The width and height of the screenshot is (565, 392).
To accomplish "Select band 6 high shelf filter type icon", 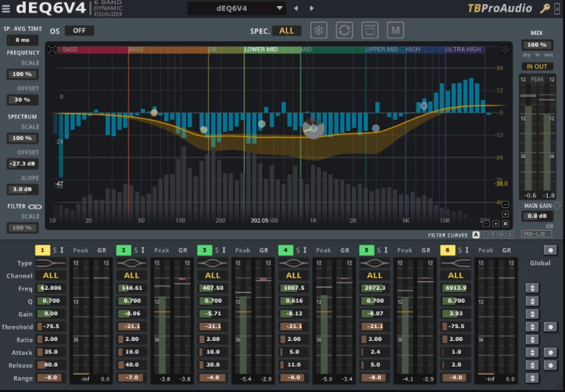I will click(x=455, y=263).
